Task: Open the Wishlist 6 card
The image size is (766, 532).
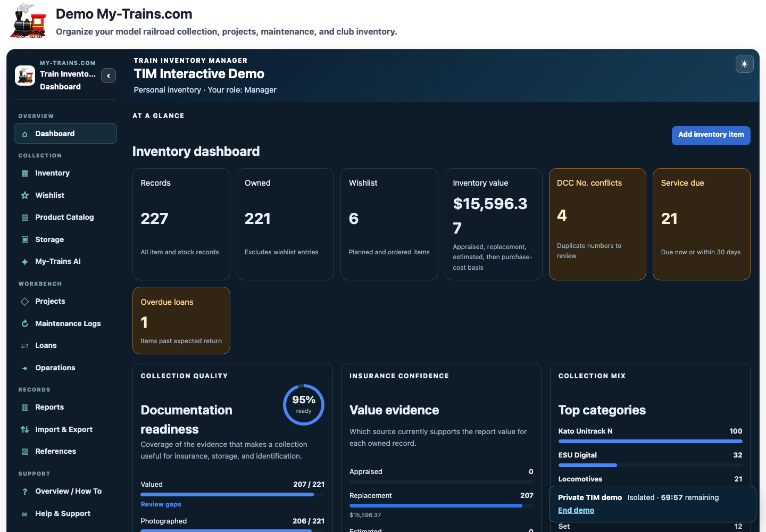Action: [389, 224]
